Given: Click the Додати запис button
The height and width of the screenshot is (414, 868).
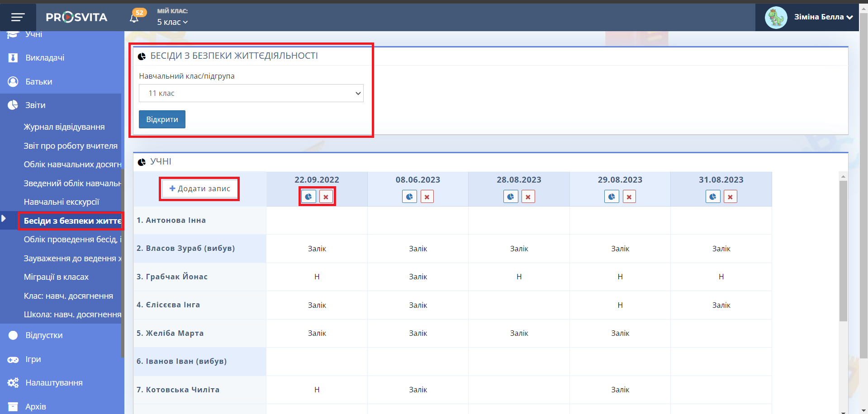Looking at the screenshot, I should coord(199,188).
